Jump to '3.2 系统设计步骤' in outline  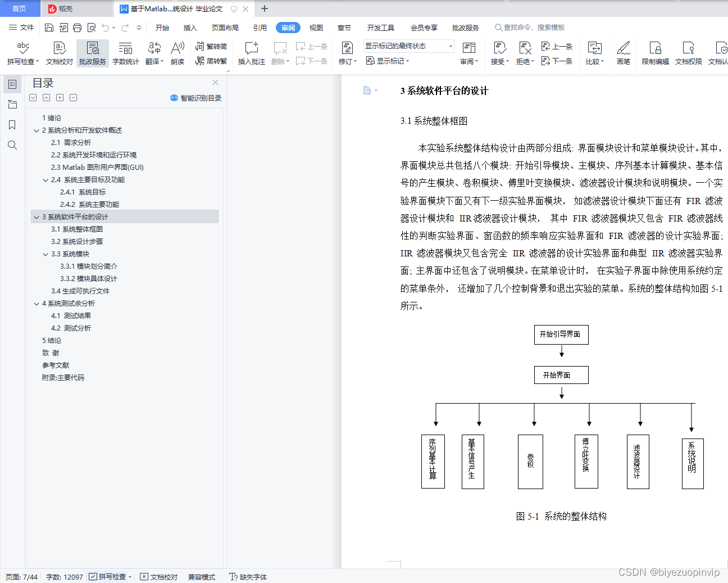(77, 242)
